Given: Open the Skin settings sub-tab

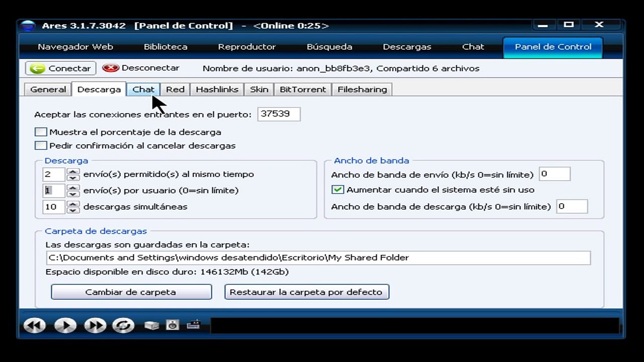Looking at the screenshot, I should 259,89.
